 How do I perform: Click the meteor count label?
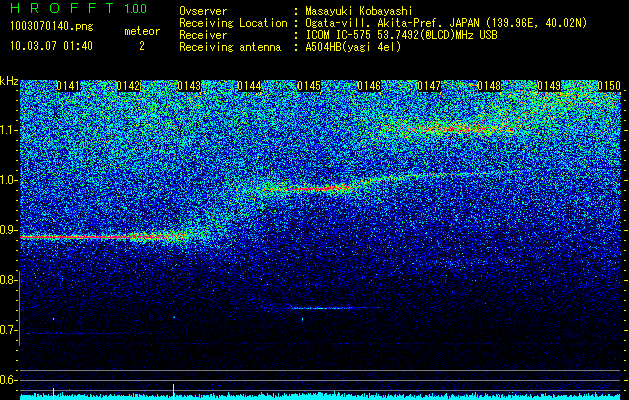pyautogui.click(x=142, y=31)
